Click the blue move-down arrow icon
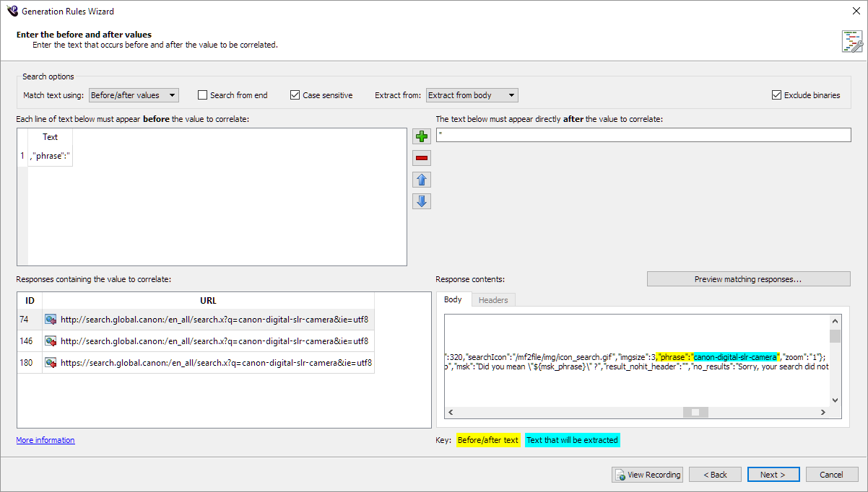 coord(422,201)
